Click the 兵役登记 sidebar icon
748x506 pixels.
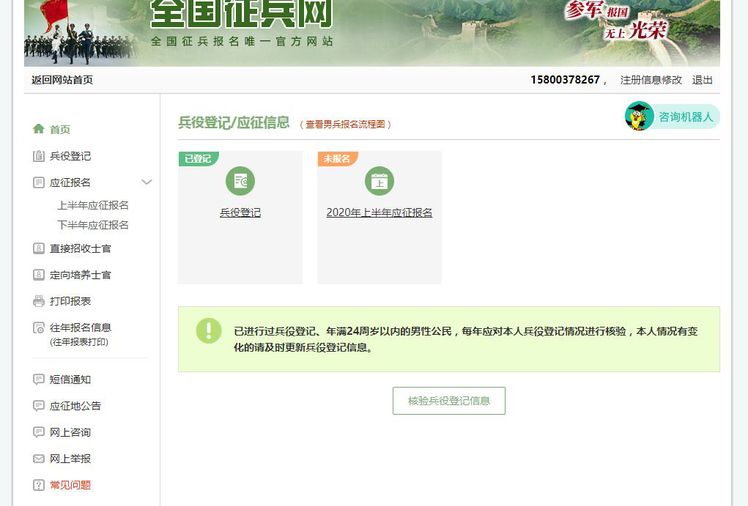[x=39, y=156]
